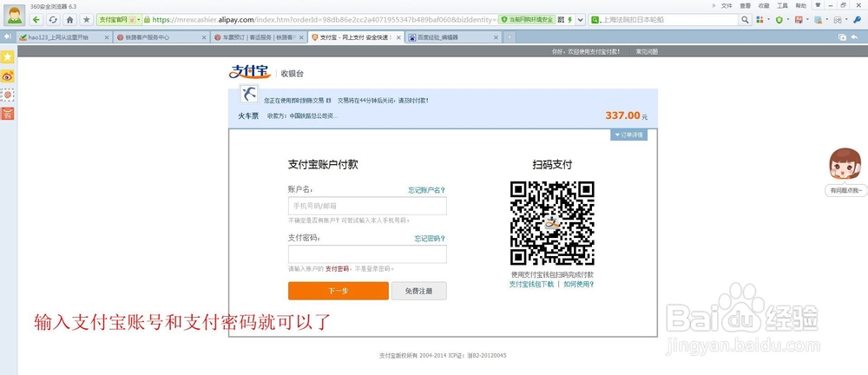The width and height of the screenshot is (868, 375).
Task: Bookmark page using the star toolbar icon
Action: 86,20
